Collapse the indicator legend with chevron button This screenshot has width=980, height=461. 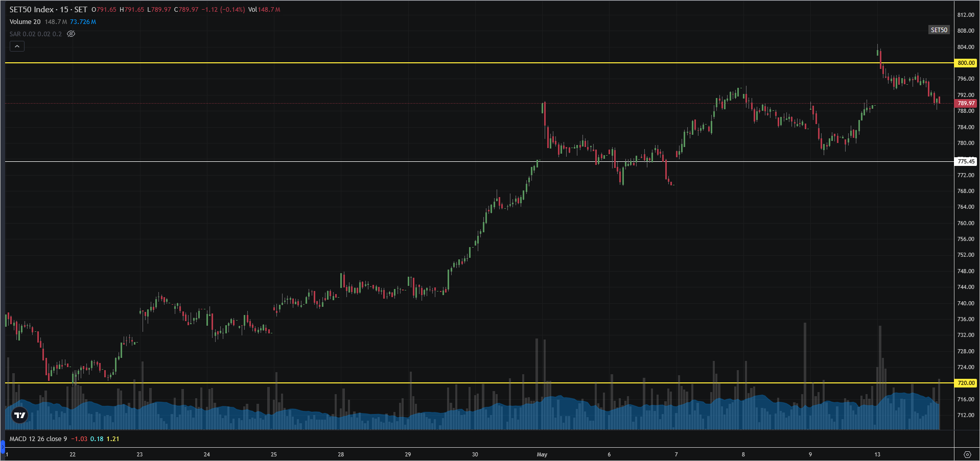(x=17, y=46)
